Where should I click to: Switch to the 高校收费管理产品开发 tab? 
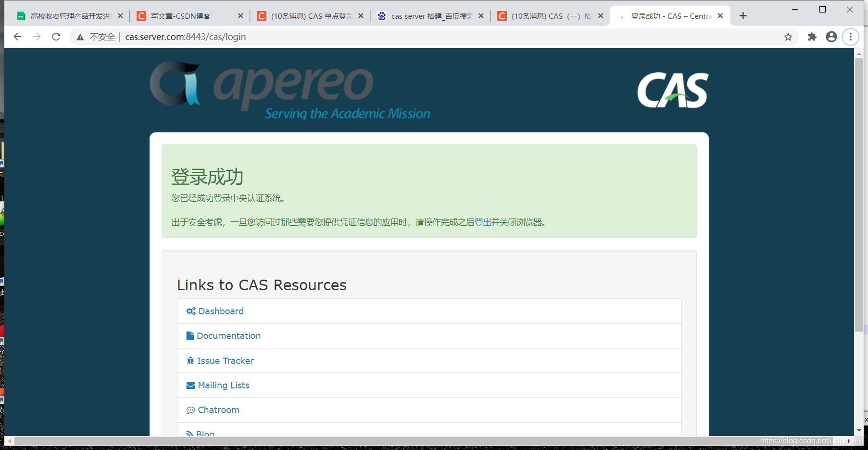[x=70, y=16]
